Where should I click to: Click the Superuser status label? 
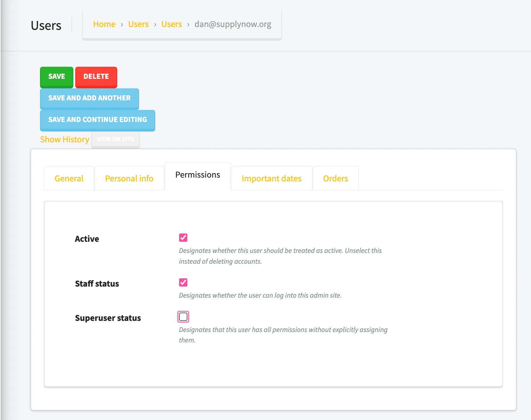coord(108,318)
